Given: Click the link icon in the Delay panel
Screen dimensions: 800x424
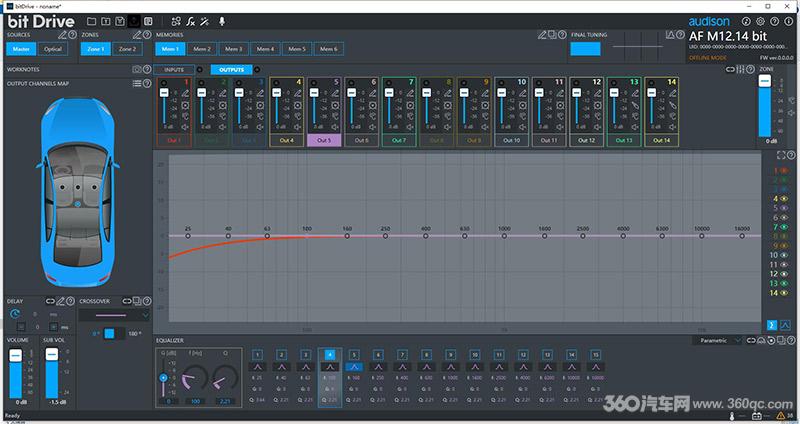Looking at the screenshot, I should click(50, 301).
